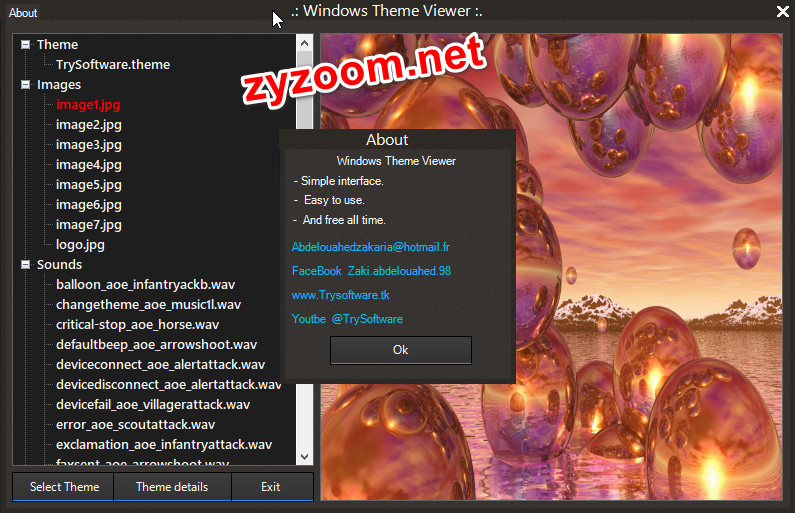Select image5.jpg in the tree

tap(89, 185)
